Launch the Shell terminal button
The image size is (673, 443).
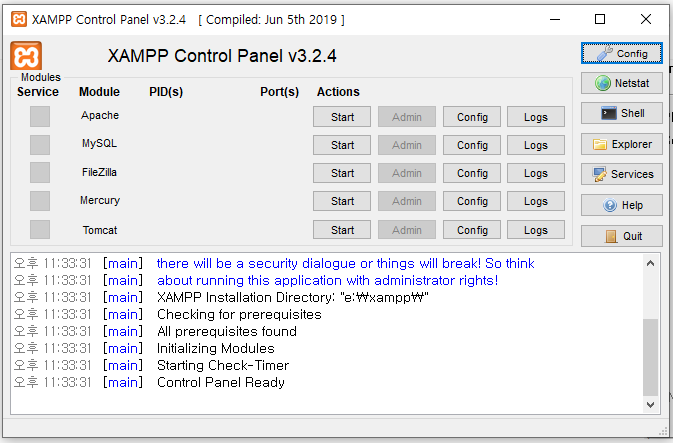[x=621, y=113]
